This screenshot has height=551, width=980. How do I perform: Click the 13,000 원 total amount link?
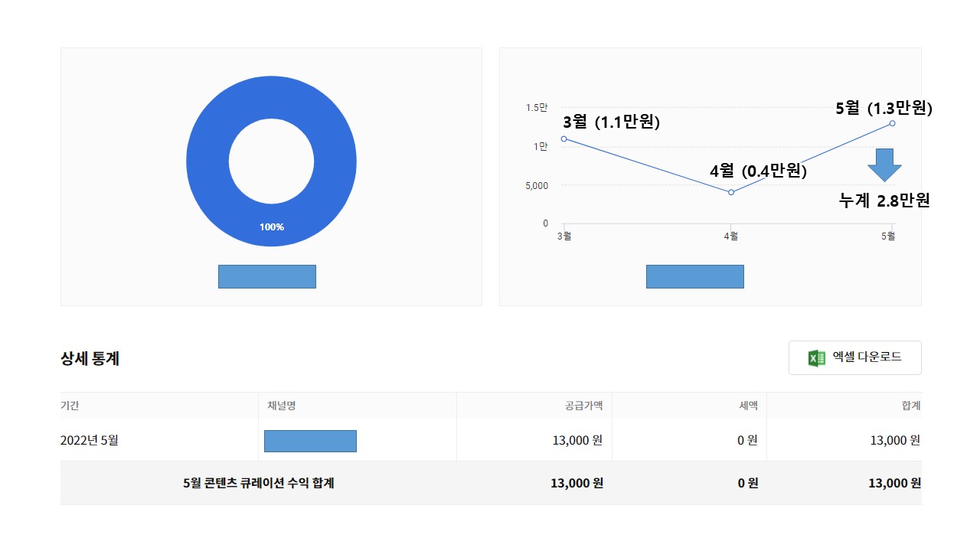[x=895, y=483]
